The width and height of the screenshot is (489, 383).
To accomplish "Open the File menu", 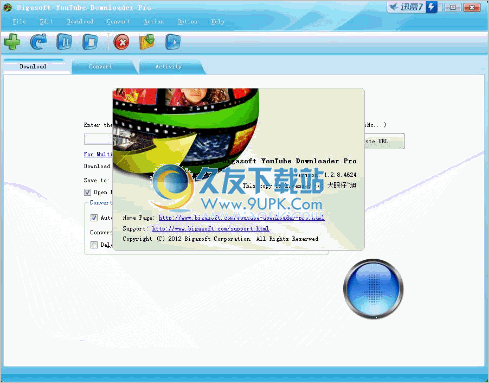I will click(19, 22).
